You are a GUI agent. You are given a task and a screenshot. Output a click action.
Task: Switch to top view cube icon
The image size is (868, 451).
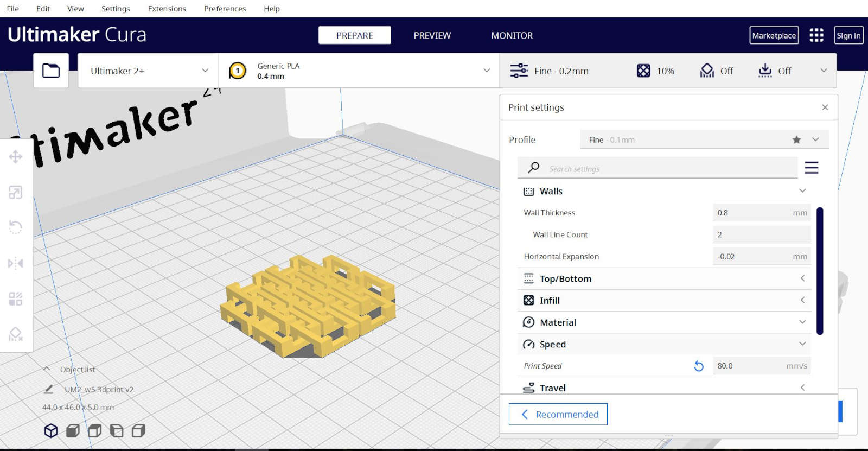(x=95, y=431)
